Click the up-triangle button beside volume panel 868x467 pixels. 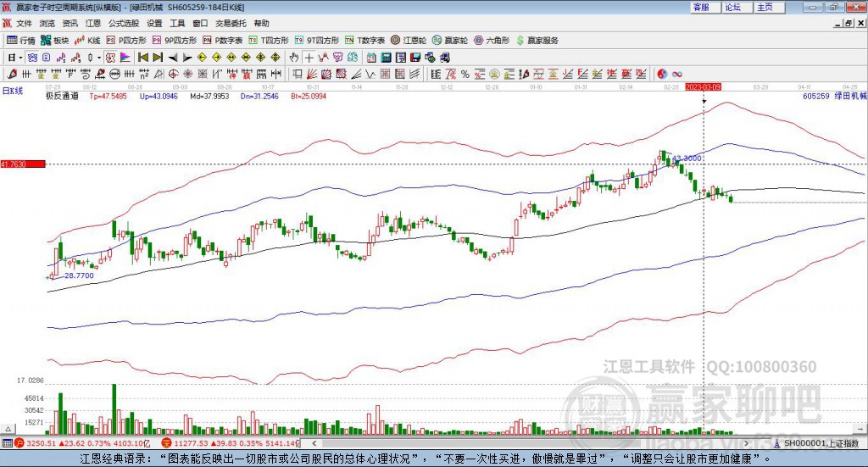[8, 430]
